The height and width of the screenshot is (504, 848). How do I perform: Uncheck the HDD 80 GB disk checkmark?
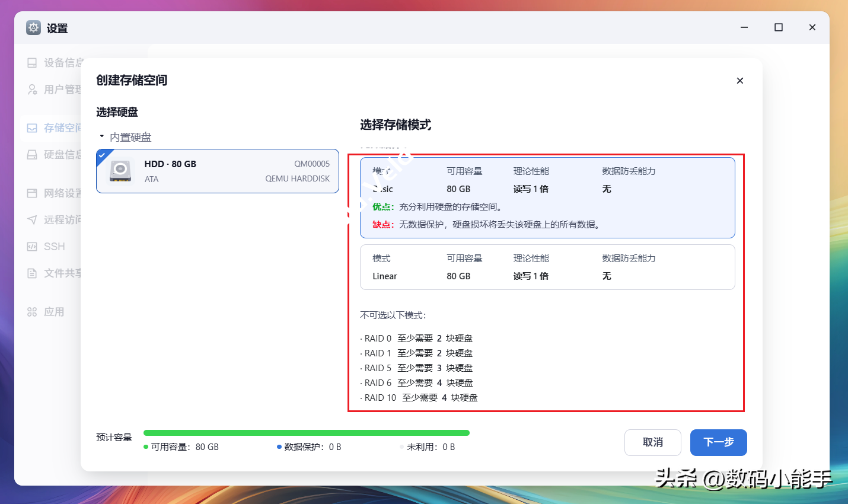[103, 155]
